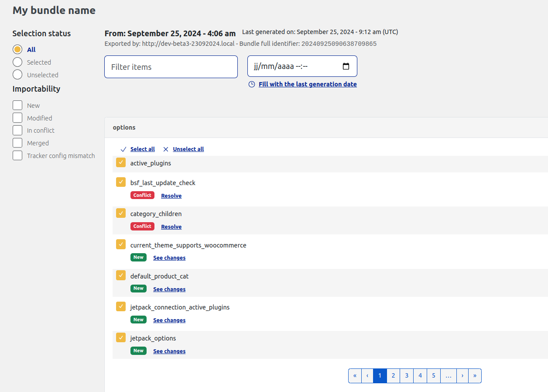The height and width of the screenshot is (392, 548).
Task: Click the clock icon beside Fill with last generation date
Action: (252, 84)
